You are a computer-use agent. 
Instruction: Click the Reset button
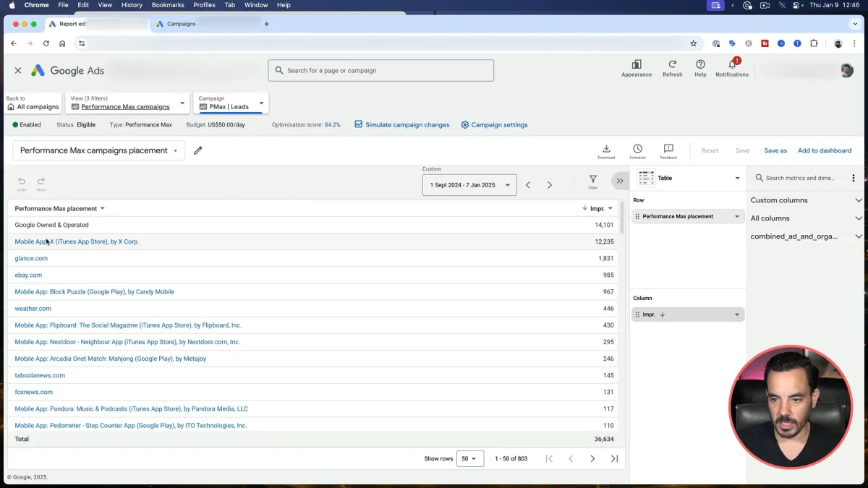pyautogui.click(x=710, y=150)
